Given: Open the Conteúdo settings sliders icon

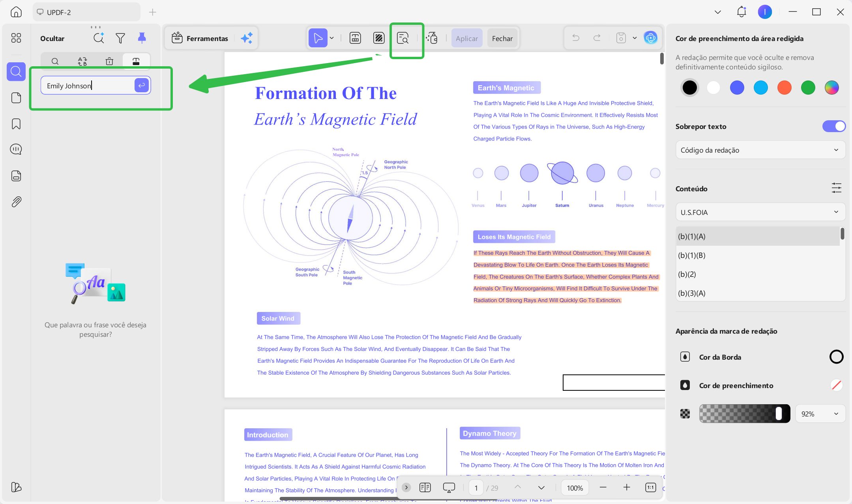Looking at the screenshot, I should [x=837, y=188].
